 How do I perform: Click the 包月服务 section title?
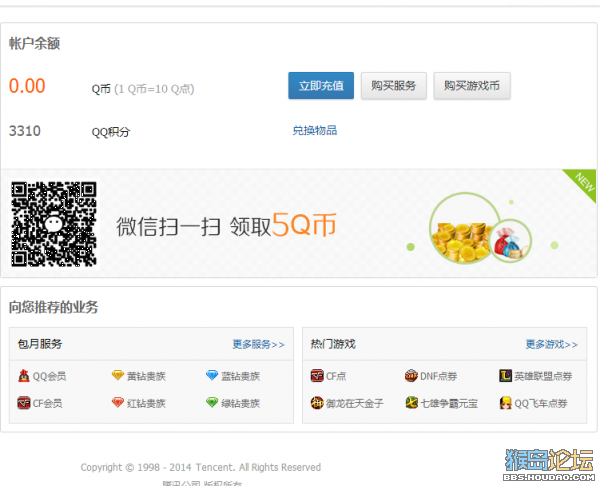tap(40, 344)
